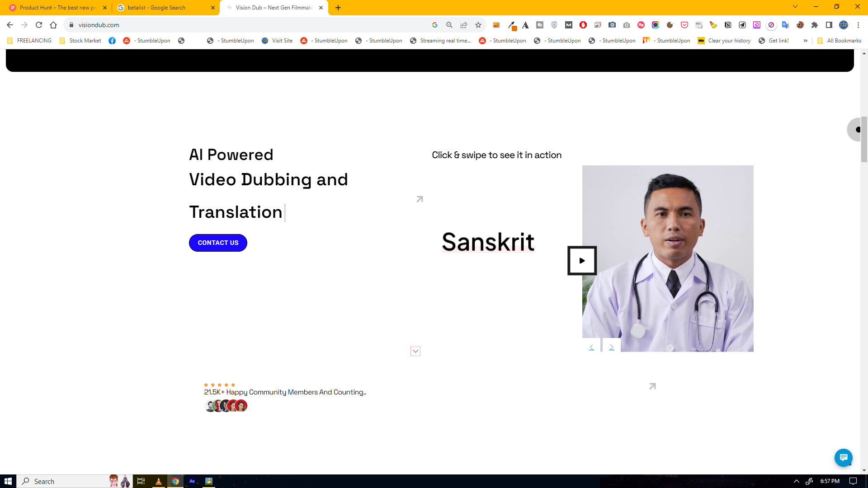Reload the current page

(39, 25)
